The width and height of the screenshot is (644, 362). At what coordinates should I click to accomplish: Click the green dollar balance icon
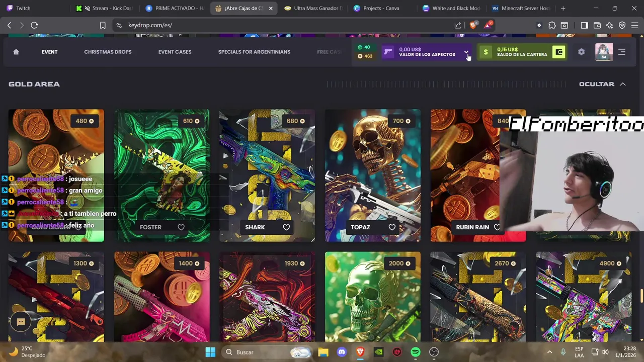486,52
